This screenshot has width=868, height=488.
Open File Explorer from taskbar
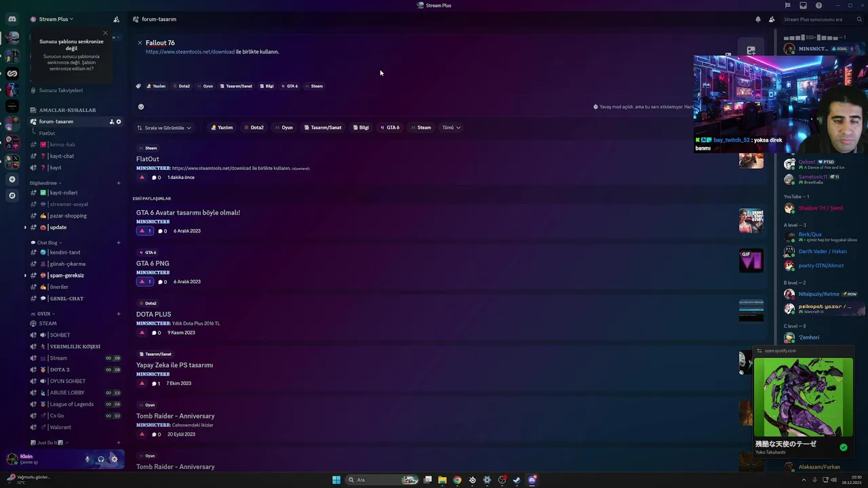coord(442,480)
